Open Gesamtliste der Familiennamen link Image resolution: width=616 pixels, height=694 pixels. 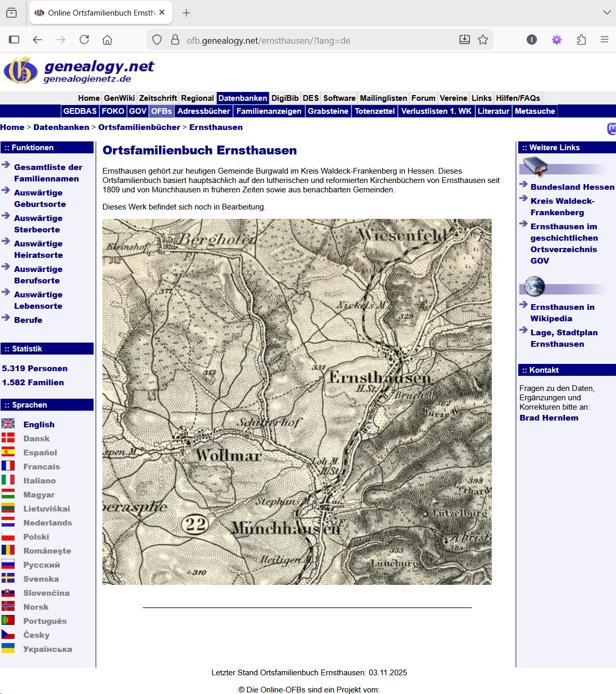coord(47,173)
